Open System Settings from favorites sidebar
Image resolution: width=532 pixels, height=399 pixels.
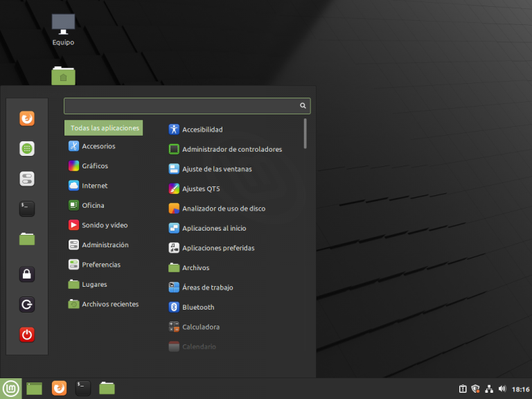pyautogui.click(x=27, y=179)
